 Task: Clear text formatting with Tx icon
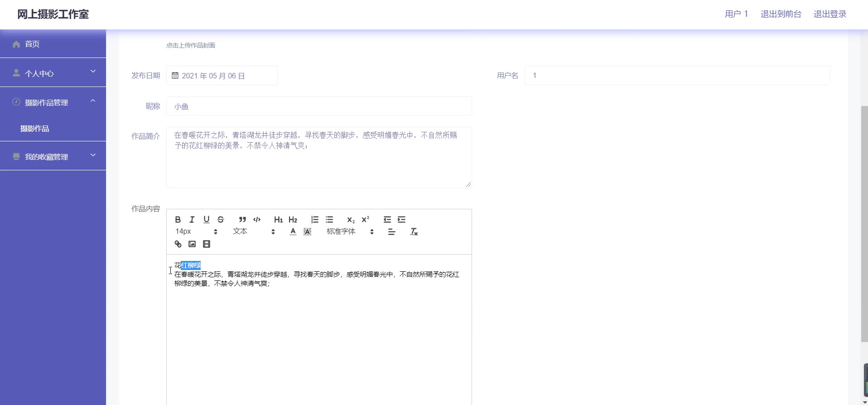tap(414, 232)
